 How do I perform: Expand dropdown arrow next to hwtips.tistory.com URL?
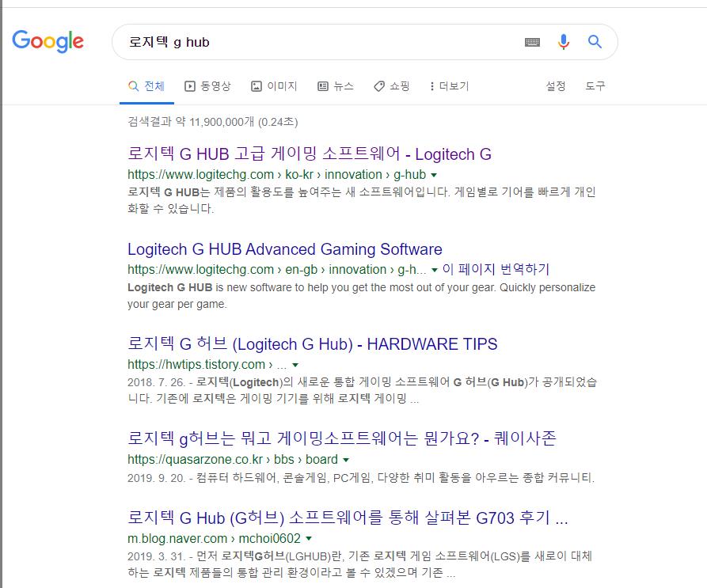[x=295, y=366]
